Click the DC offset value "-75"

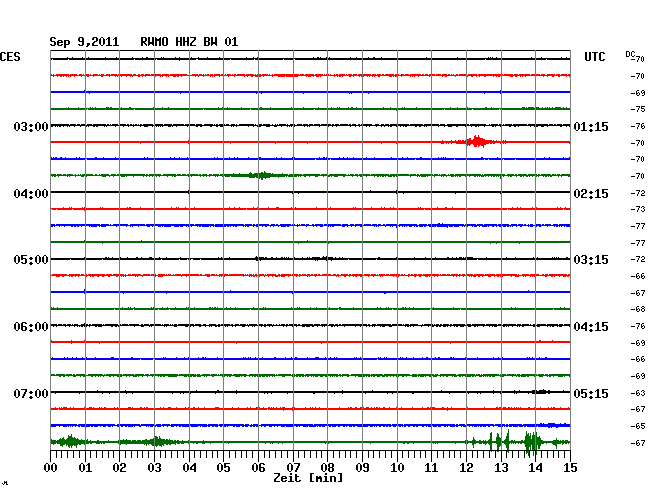coord(638,109)
